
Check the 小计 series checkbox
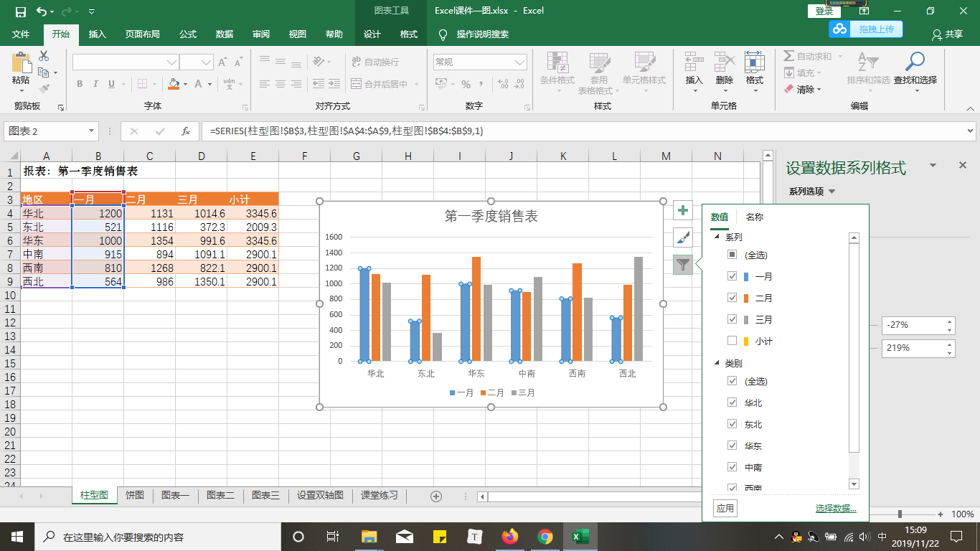click(x=732, y=341)
